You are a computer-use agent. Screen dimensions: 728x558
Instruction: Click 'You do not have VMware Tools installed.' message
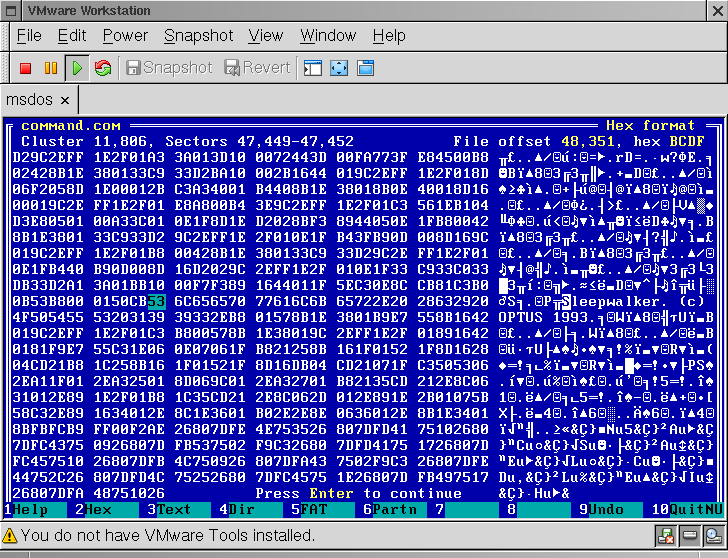click(168, 536)
